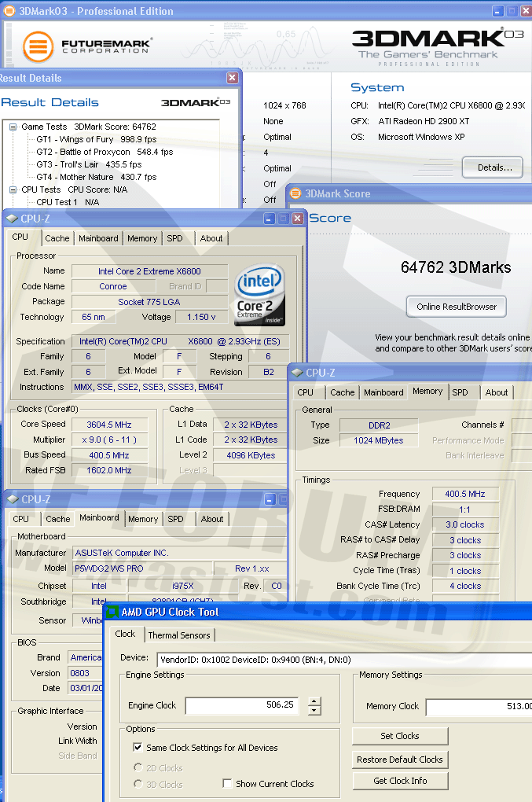Click the CAS# Latency 3.0 clocks value
Viewport: 532px width, 802px height.
coord(465,524)
